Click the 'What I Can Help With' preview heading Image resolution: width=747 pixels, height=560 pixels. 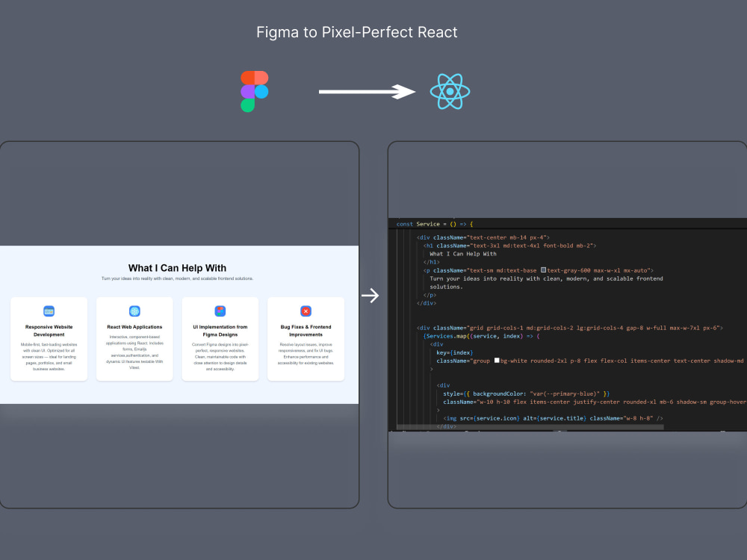click(x=177, y=268)
